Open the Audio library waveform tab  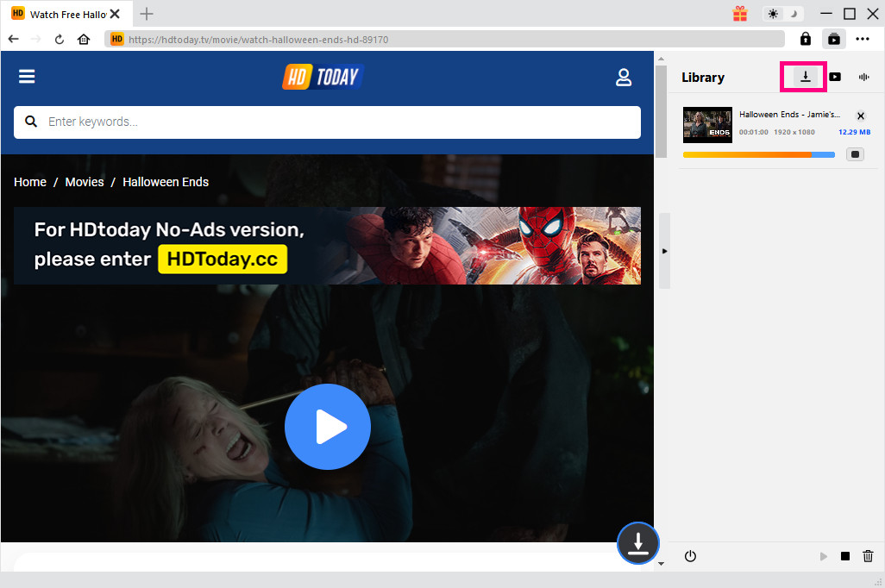[863, 77]
